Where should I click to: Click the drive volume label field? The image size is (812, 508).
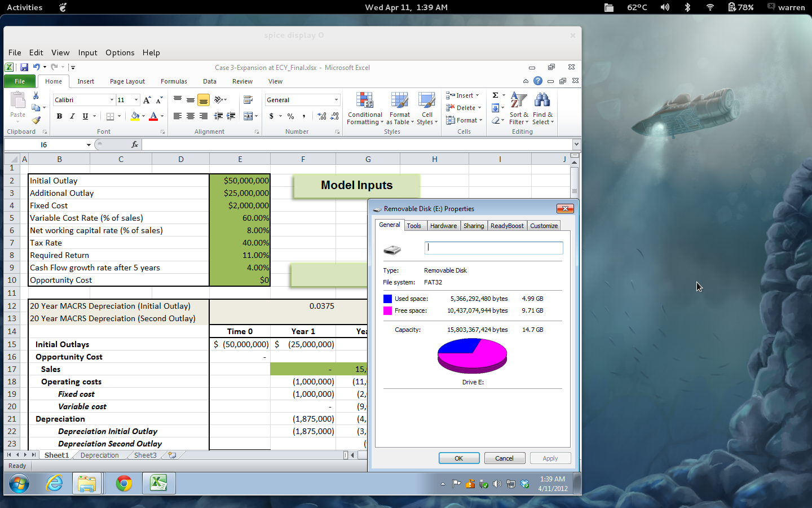point(493,248)
